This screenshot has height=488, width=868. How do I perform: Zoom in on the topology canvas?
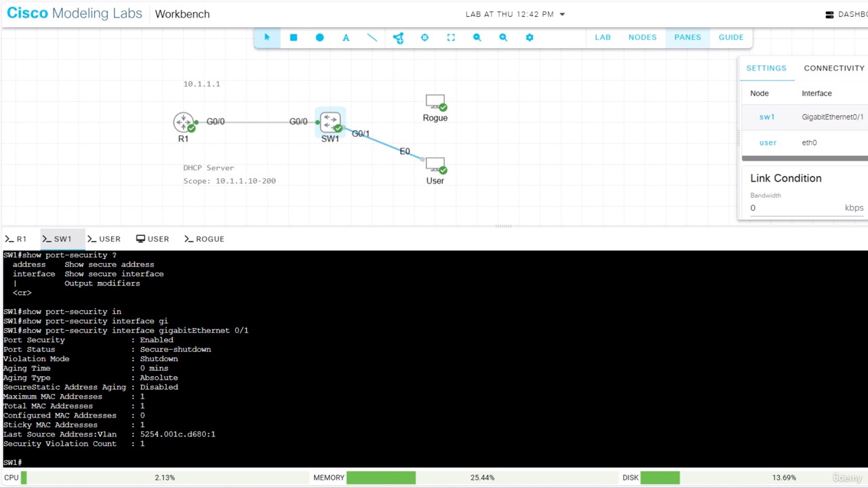tap(503, 37)
